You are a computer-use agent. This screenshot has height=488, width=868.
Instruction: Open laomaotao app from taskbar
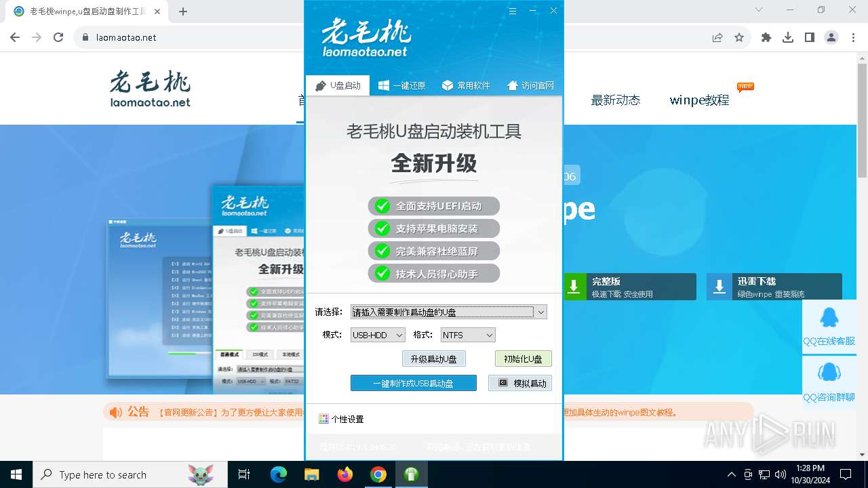coord(411,474)
